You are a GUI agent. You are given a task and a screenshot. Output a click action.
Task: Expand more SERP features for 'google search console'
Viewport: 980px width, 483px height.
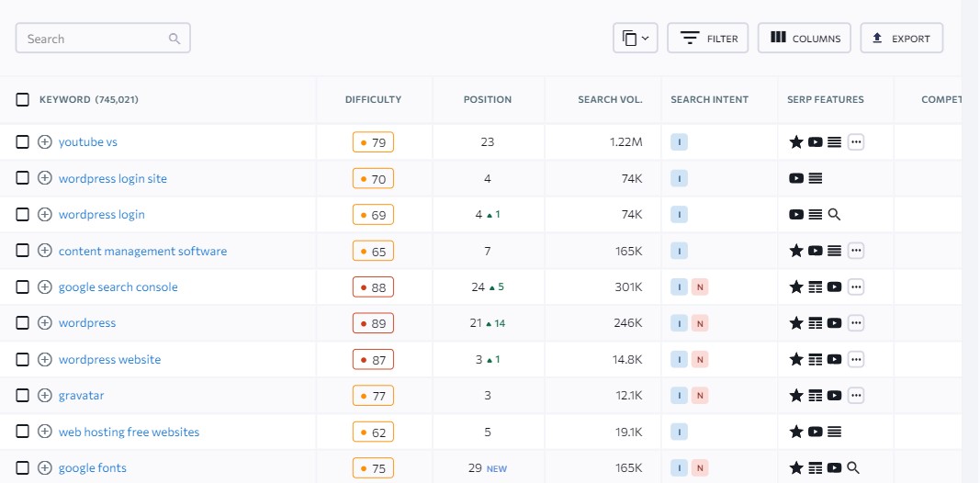[856, 286]
